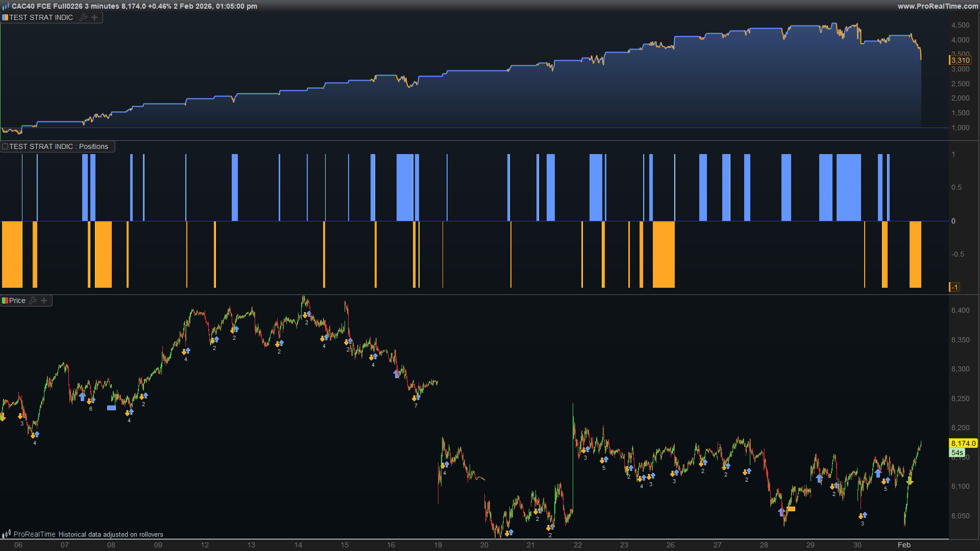Image resolution: width=980 pixels, height=551 pixels.
Task: Click plus icon beside TEST STRAT INDIC
Action: tap(94, 17)
